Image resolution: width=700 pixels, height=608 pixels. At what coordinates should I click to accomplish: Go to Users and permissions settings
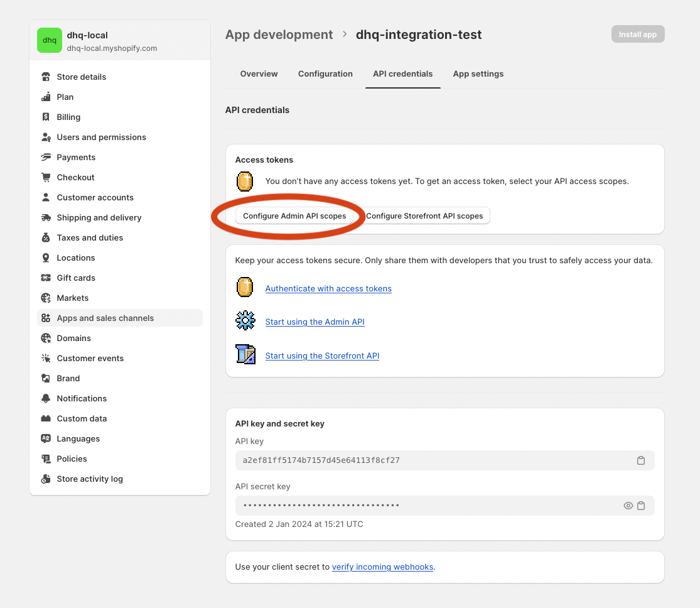tap(120, 137)
